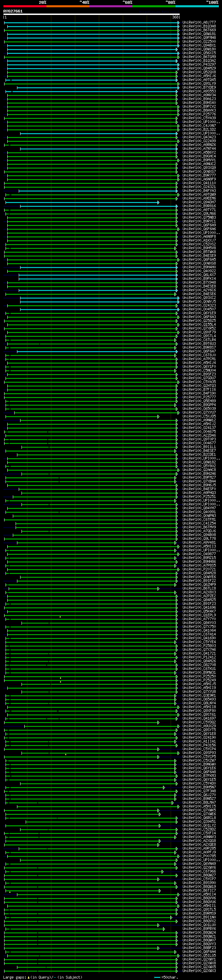
Task: Open hit UniRef100_A2Y6C6
Action: 199,290
